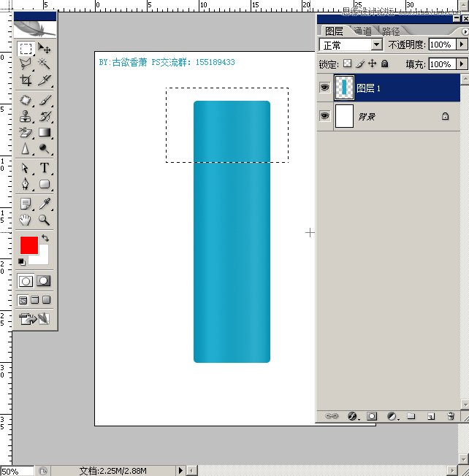The width and height of the screenshot is (469, 476).
Task: Switch to the 路径 tab
Action: click(x=391, y=31)
